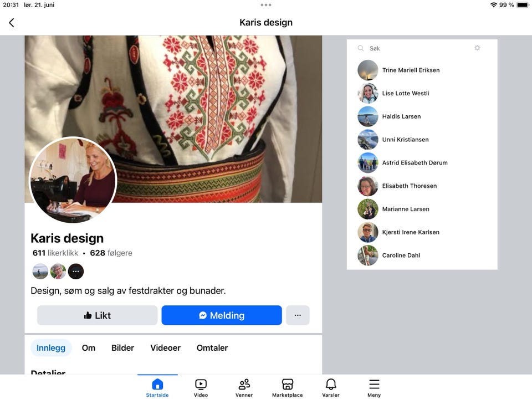Open the Video tab in bottom bar
This screenshot has height=399, width=532.
[201, 388]
